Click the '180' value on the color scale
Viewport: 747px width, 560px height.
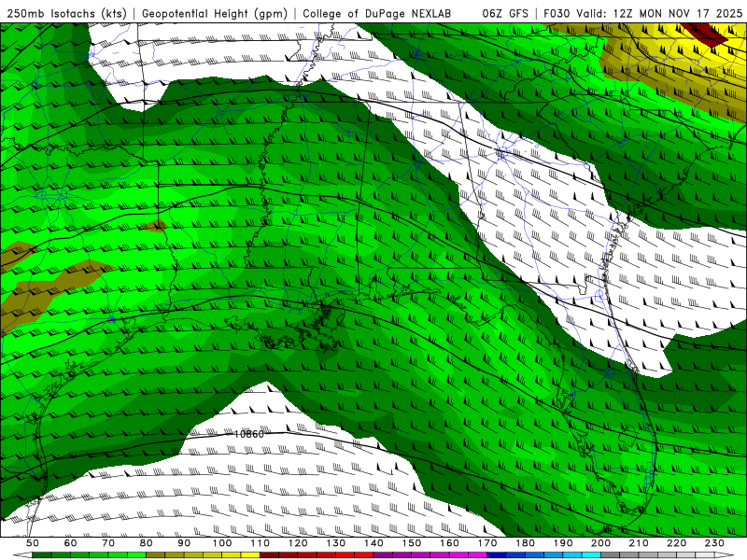(525, 543)
